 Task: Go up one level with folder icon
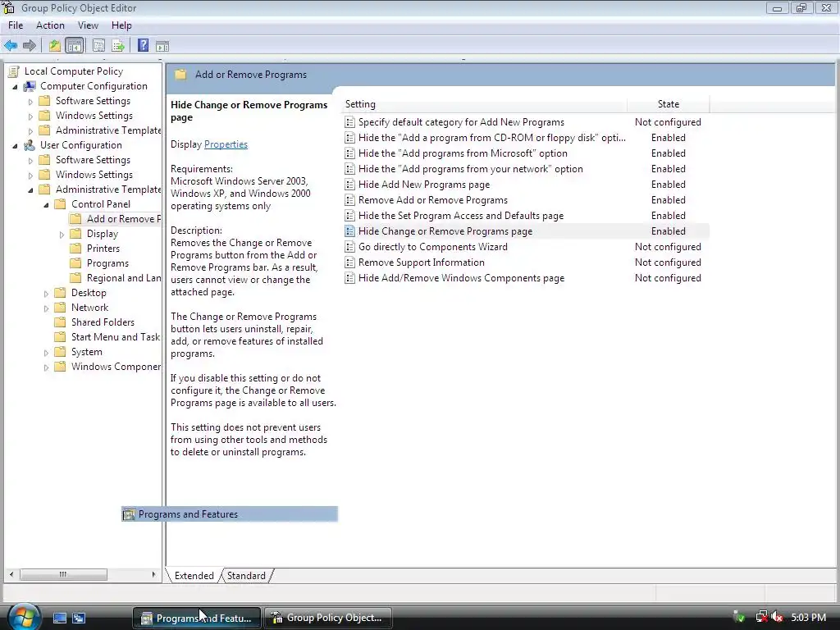click(55, 46)
